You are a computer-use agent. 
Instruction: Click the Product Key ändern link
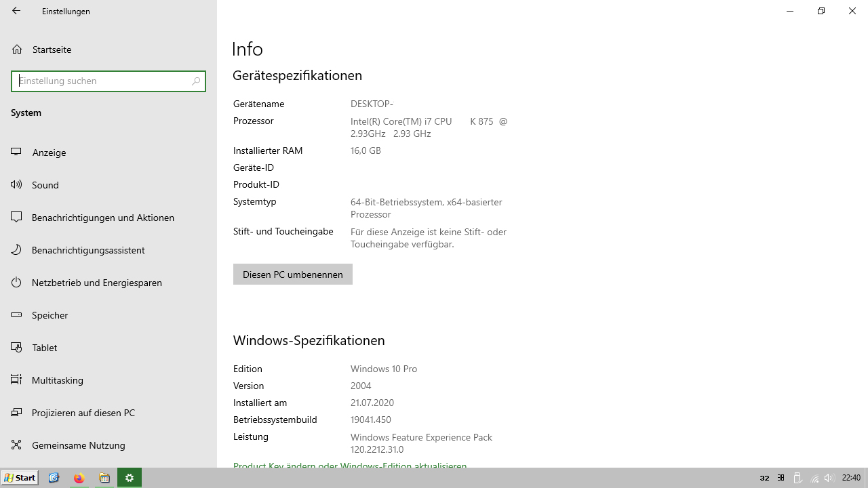[350, 465]
